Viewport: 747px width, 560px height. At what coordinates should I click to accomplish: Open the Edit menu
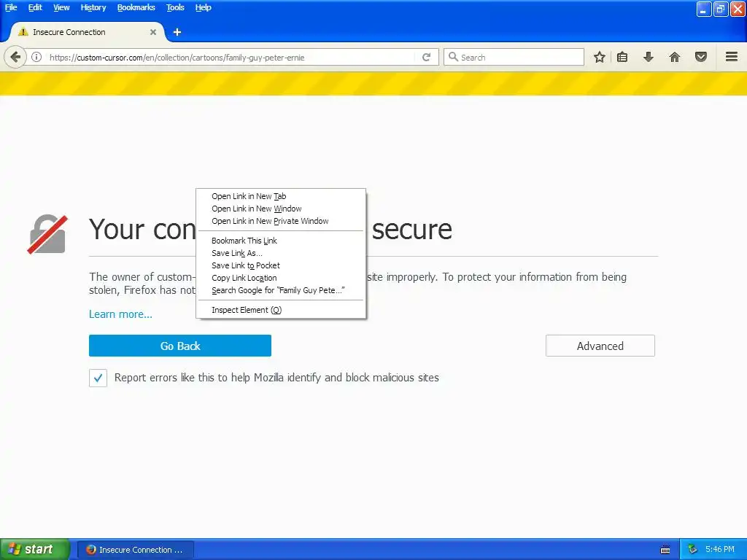pos(35,7)
